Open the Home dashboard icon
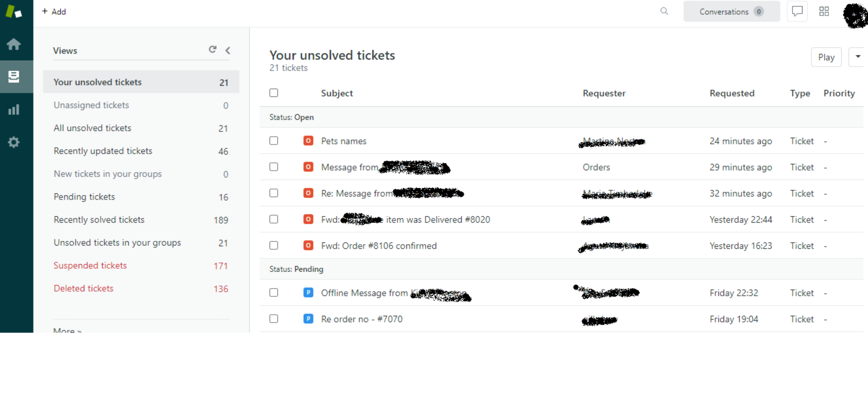Image resolution: width=868 pixels, height=408 pixels. pyautogui.click(x=14, y=45)
